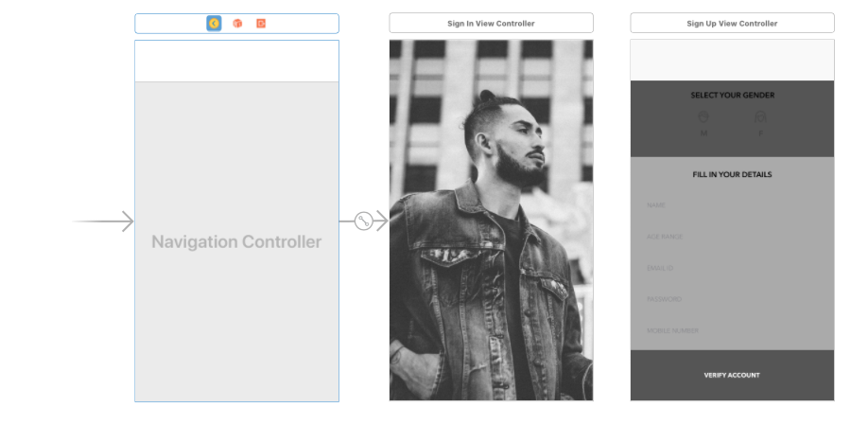
Task: Select the male gender icon
Action: coord(703,117)
